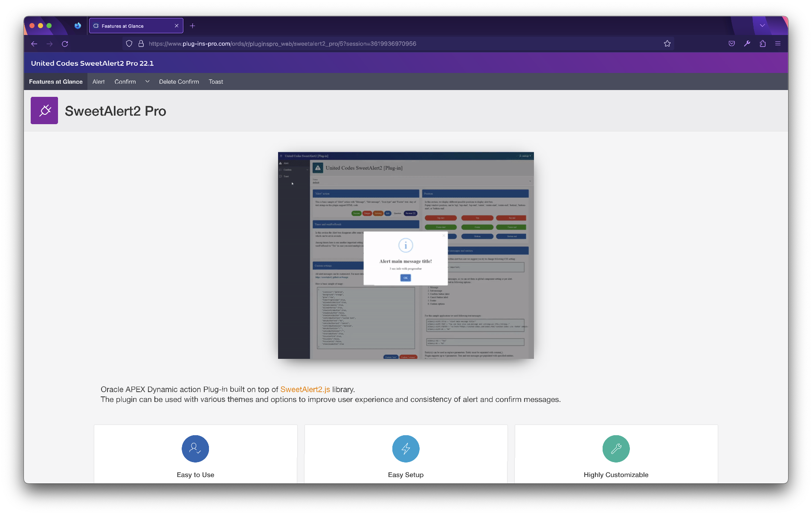Click the purple plug-in logo icon
Image resolution: width=812 pixels, height=515 pixels.
44,111
